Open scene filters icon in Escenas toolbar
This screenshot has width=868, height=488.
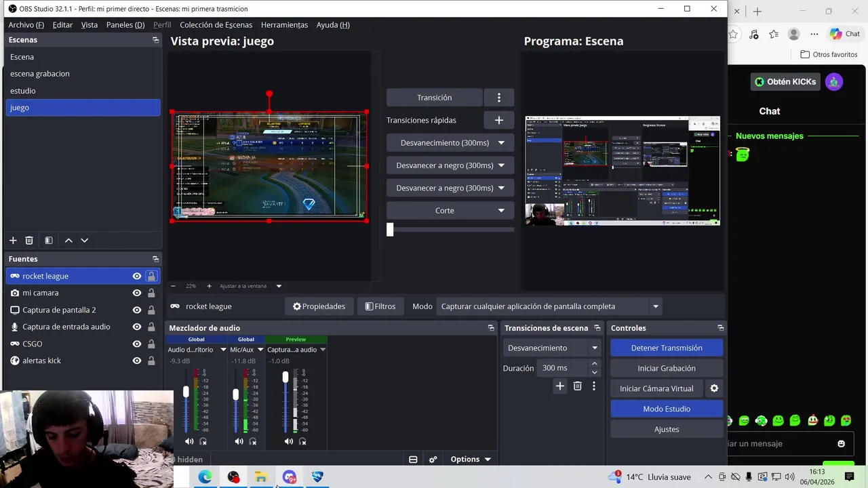pyautogui.click(x=49, y=241)
